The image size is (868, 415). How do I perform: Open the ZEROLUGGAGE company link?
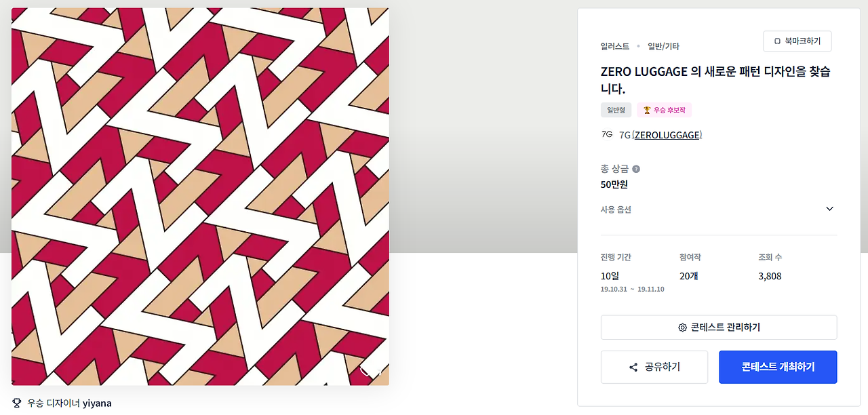[667, 135]
